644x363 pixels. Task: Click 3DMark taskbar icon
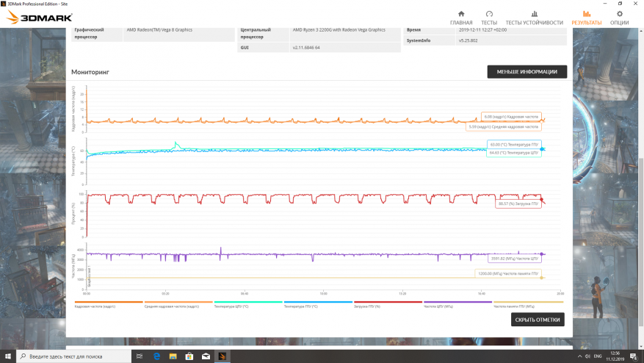pos(222,356)
